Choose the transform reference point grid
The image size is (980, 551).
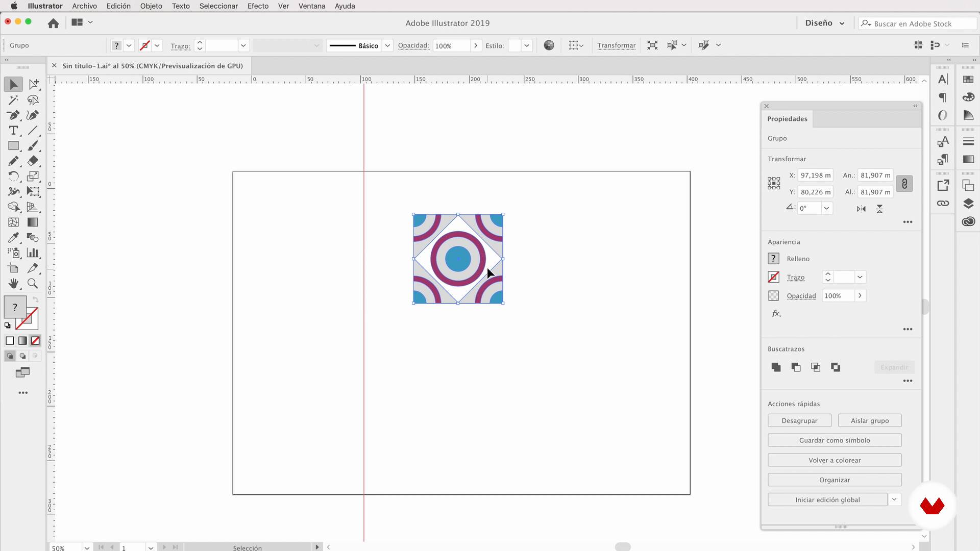pos(774,184)
